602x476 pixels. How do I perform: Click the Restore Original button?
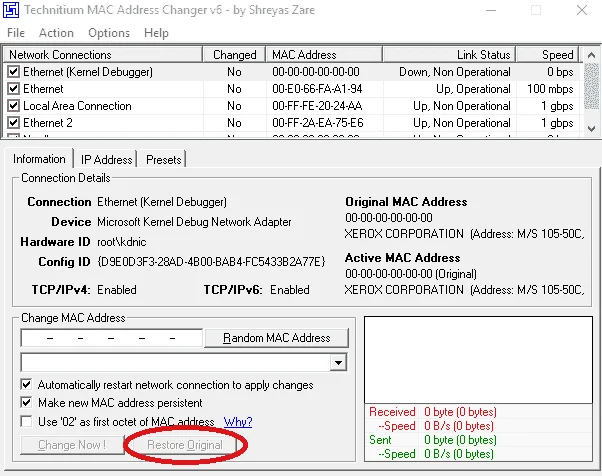[x=184, y=445]
